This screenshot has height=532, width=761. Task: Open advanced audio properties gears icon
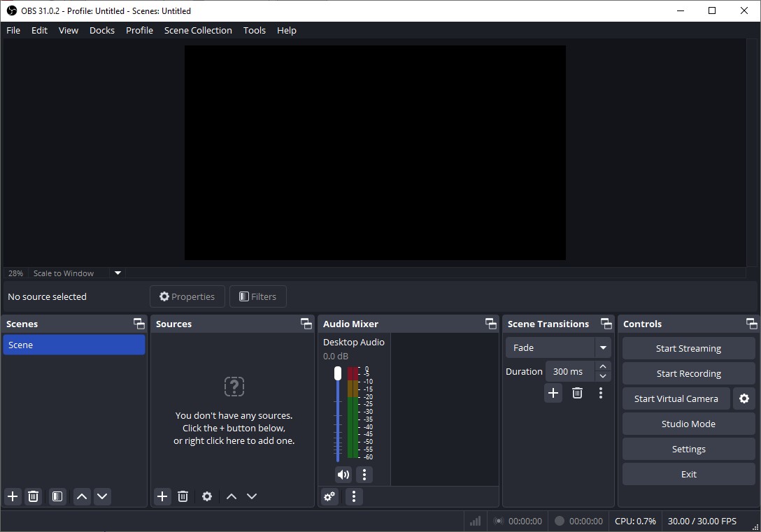click(x=329, y=496)
